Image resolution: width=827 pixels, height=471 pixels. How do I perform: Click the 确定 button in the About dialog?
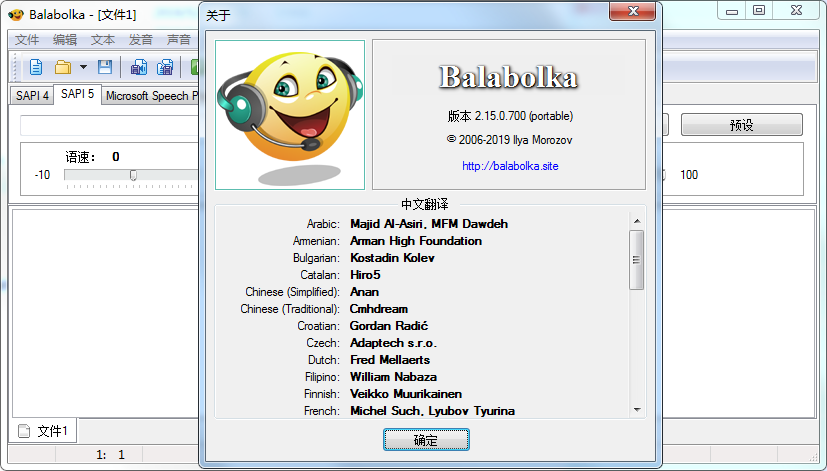426,440
